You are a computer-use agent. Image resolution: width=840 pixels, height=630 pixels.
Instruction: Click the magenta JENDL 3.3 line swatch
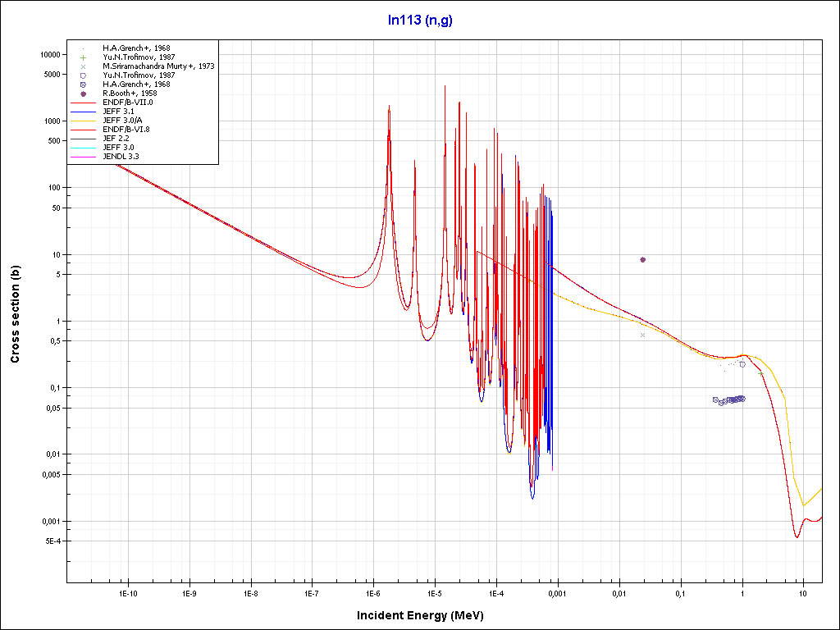84,157
